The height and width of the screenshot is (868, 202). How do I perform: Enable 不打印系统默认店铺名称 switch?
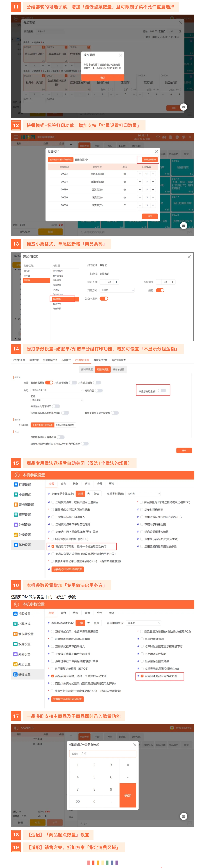point(60,437)
